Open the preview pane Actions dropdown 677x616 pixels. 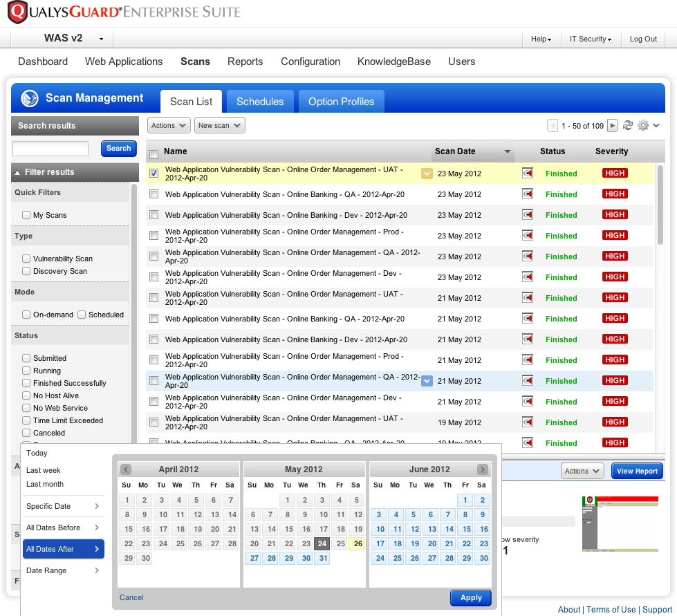point(582,471)
